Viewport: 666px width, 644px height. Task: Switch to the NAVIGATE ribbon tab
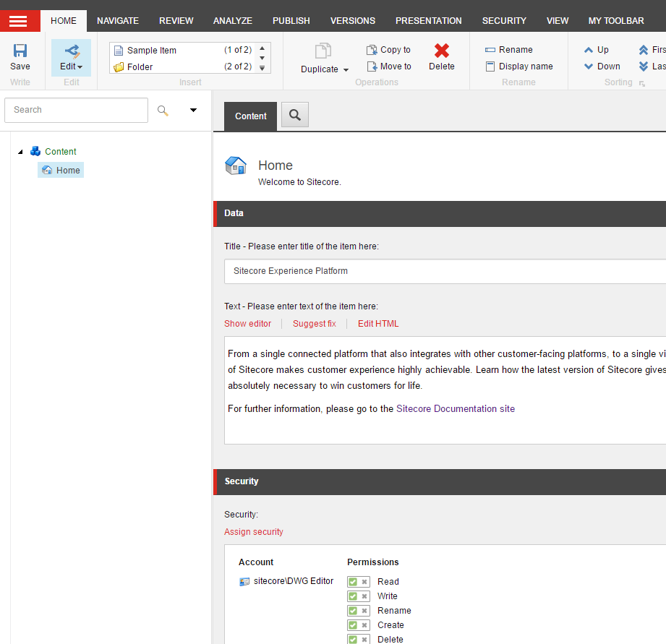tap(118, 21)
